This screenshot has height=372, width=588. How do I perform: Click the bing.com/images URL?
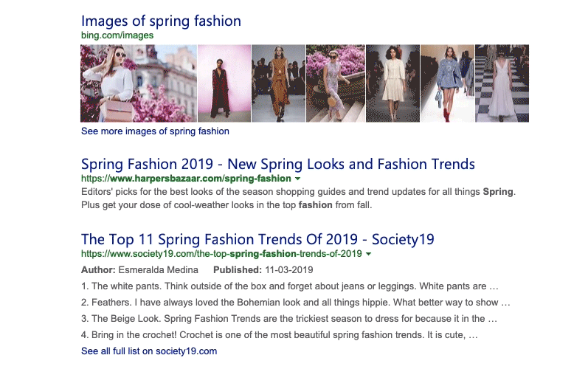click(x=117, y=35)
